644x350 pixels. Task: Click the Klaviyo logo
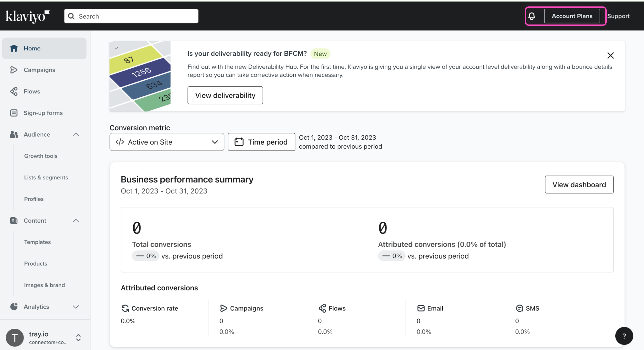coord(28,16)
